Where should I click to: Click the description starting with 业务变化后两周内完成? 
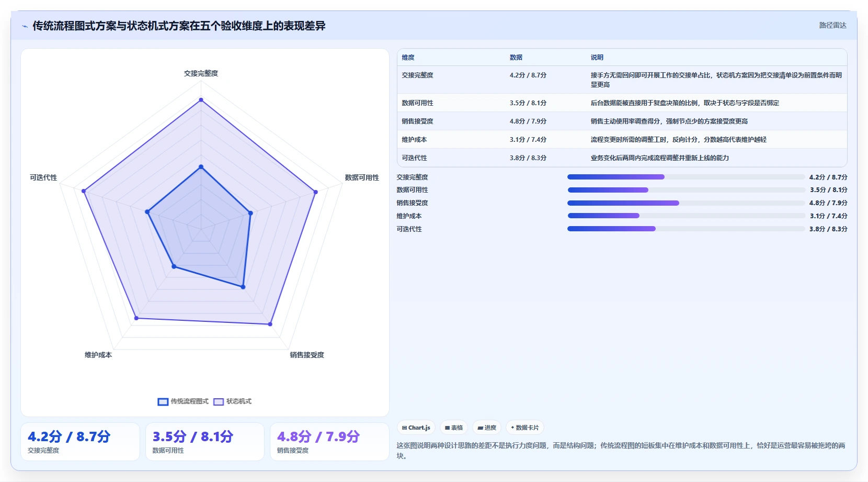coord(660,158)
